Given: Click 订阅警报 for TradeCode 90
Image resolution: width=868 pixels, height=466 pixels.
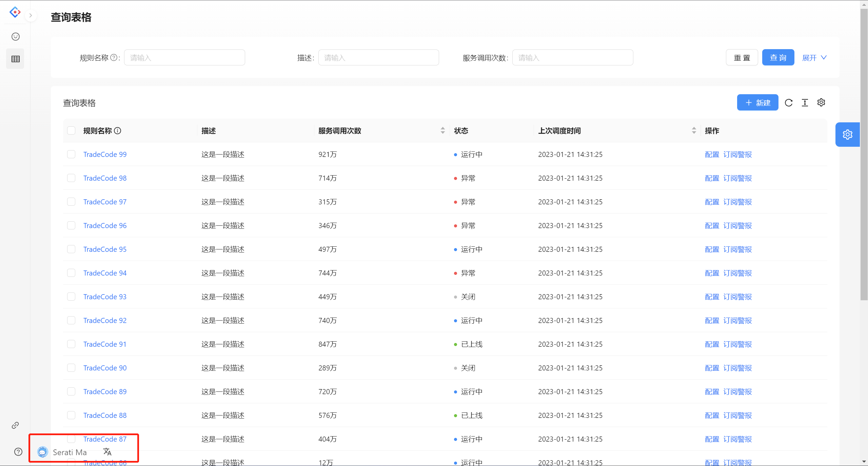Looking at the screenshot, I should point(737,368).
